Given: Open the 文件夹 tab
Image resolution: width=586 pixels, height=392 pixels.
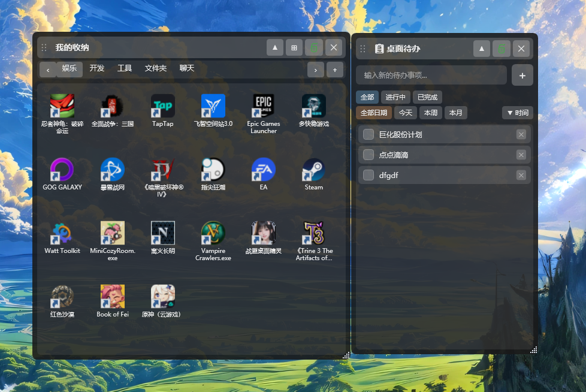Looking at the screenshot, I should tap(155, 68).
